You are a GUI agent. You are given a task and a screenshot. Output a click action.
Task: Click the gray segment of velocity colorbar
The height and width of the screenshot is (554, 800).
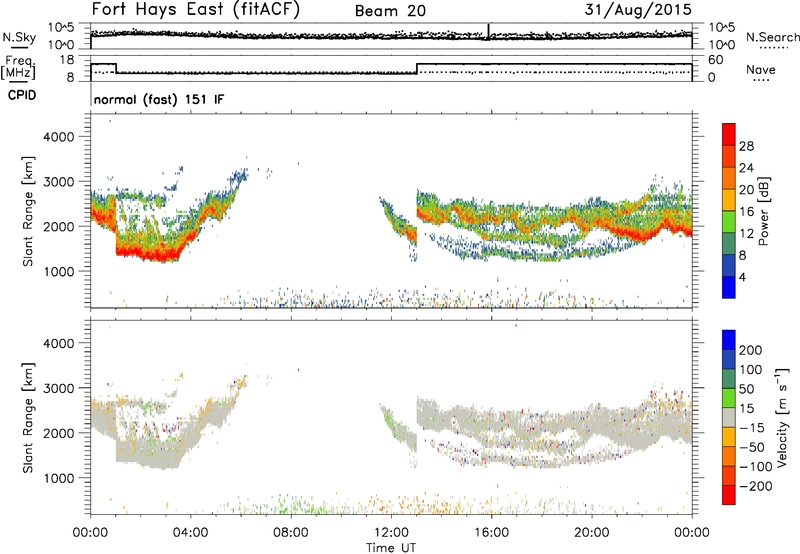coord(729,418)
